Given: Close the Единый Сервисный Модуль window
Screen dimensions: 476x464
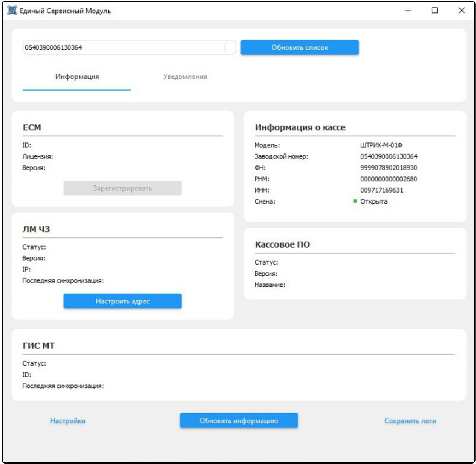Looking at the screenshot, I should tap(462, 11).
